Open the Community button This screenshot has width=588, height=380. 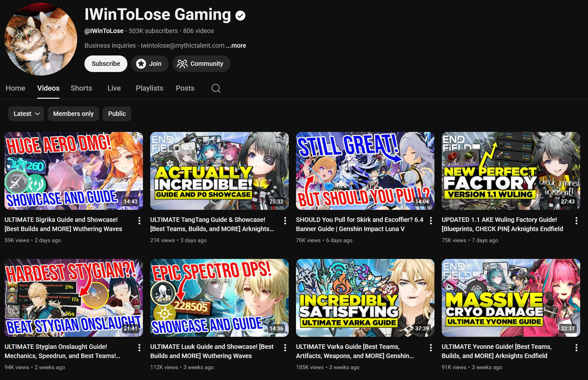[x=201, y=64]
